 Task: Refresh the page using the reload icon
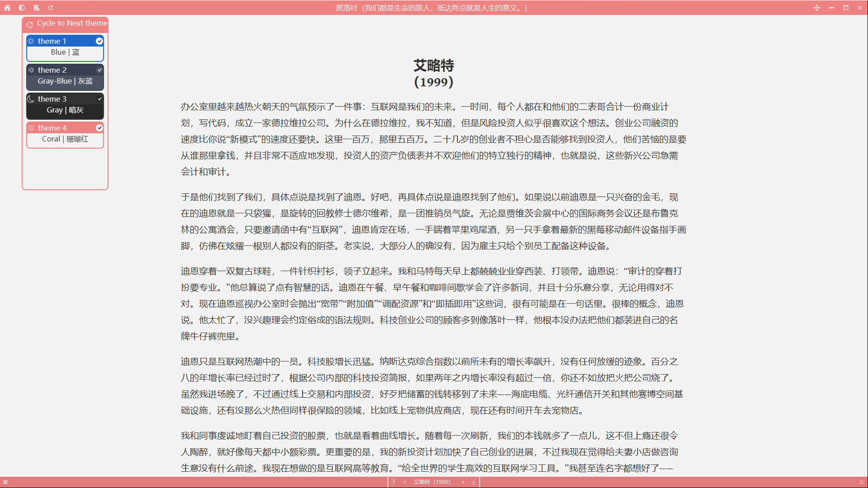click(50, 8)
